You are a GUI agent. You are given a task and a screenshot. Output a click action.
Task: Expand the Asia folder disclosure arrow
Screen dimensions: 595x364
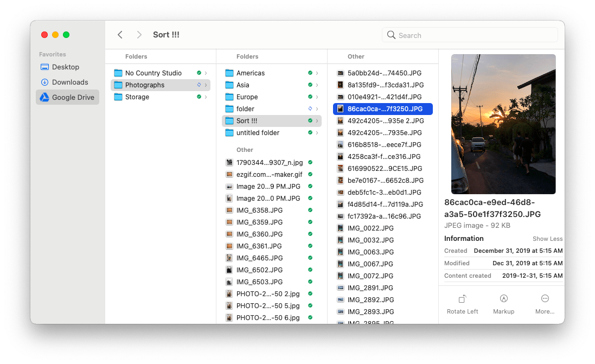pyautogui.click(x=317, y=85)
